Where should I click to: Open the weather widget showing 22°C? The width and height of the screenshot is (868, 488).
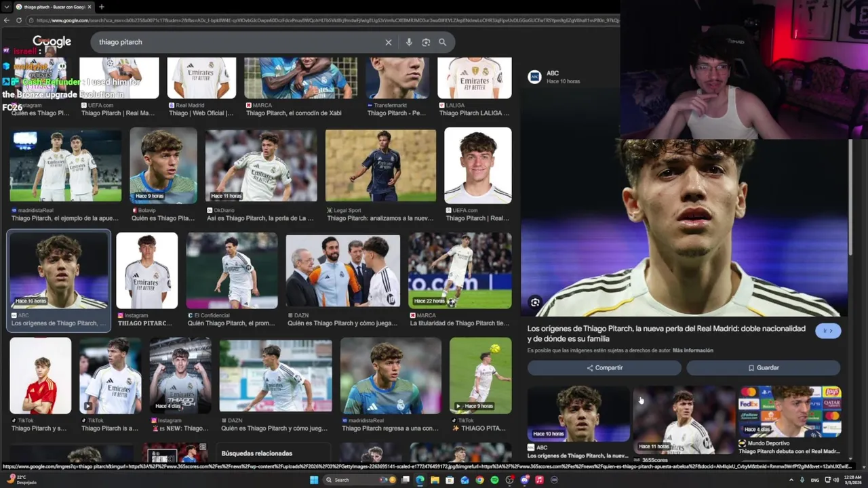coord(20,480)
